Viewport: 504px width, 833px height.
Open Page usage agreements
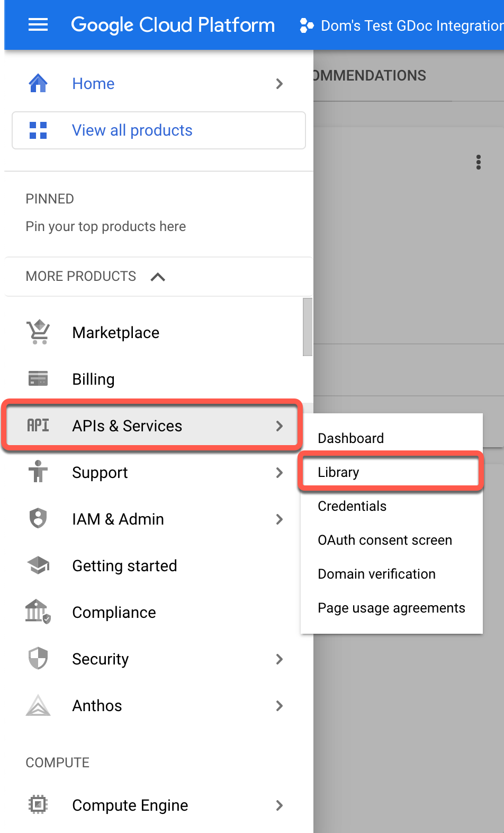392,608
